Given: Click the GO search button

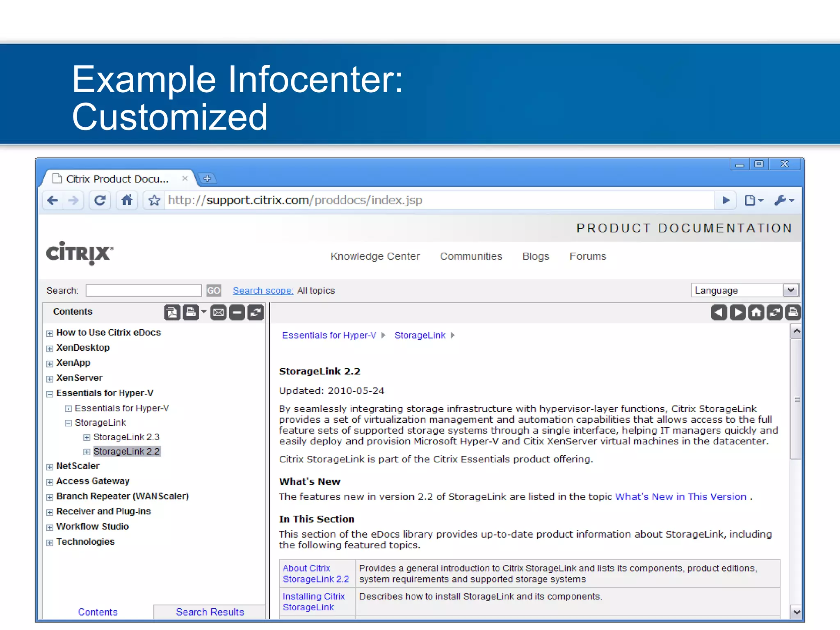Looking at the screenshot, I should [214, 290].
